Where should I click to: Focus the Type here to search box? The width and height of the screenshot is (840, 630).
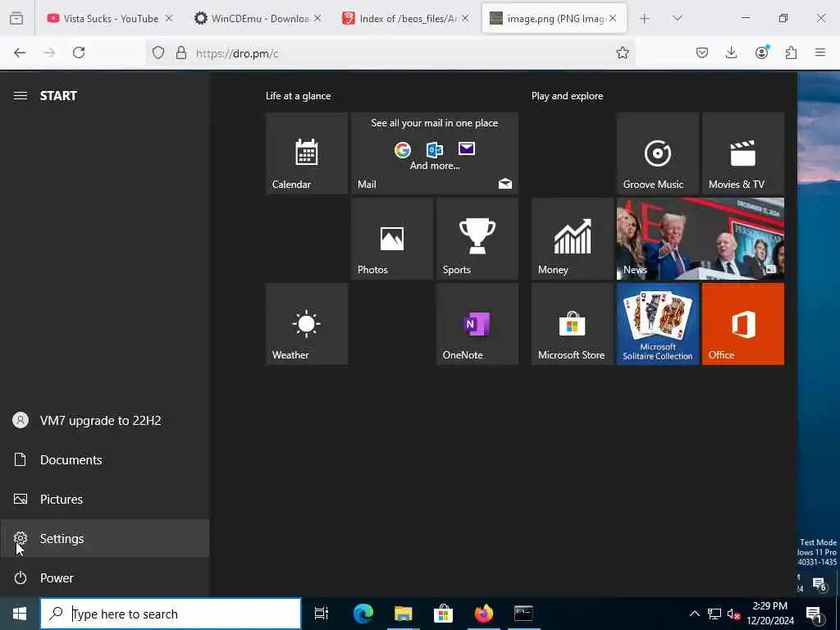pyautogui.click(x=171, y=614)
